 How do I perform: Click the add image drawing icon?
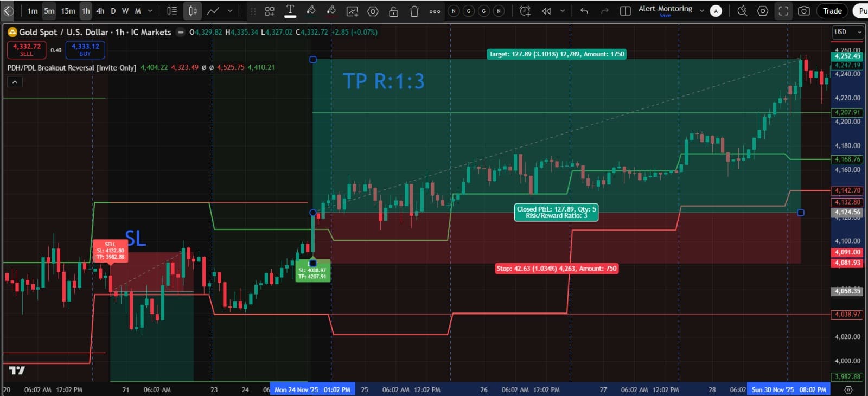click(352, 11)
